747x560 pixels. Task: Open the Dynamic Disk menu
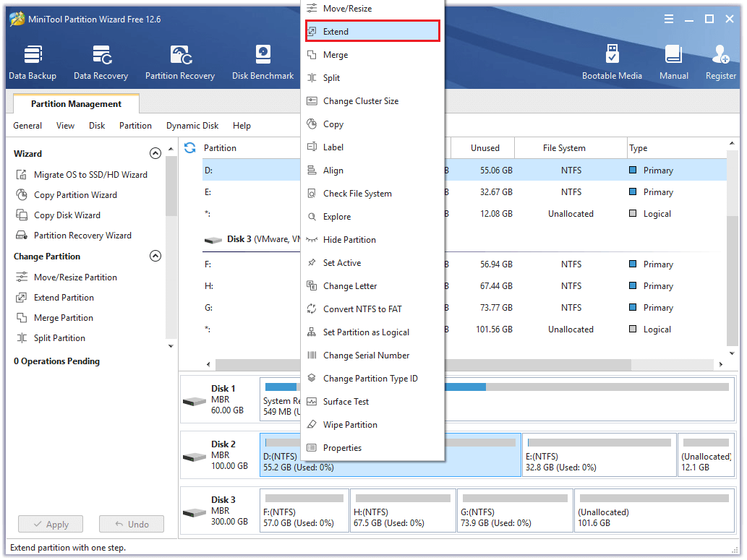tap(192, 126)
